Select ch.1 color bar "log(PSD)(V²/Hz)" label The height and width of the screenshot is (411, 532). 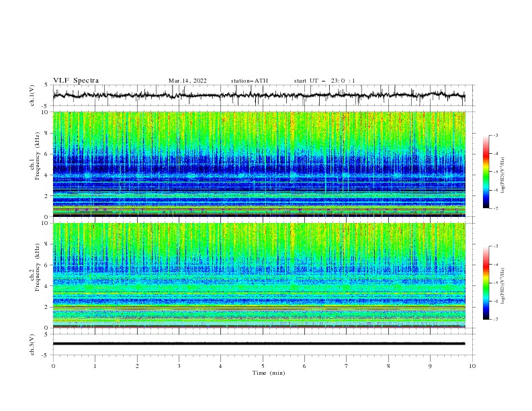[x=503, y=175]
